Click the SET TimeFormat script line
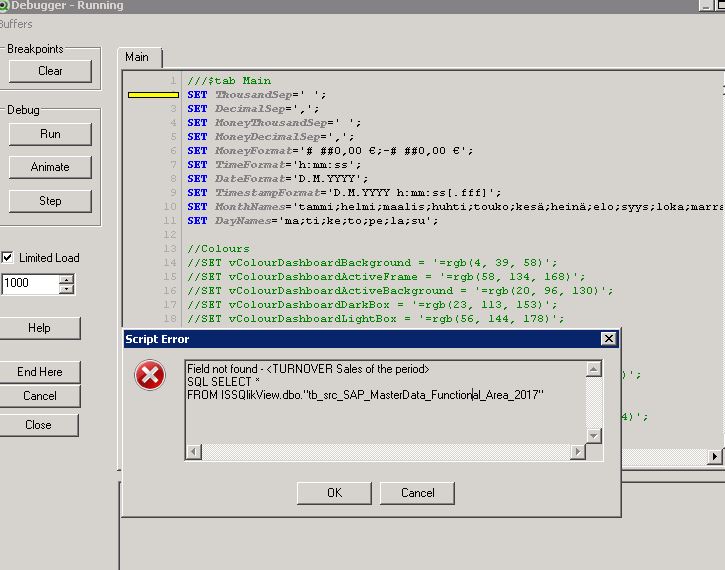 point(274,165)
